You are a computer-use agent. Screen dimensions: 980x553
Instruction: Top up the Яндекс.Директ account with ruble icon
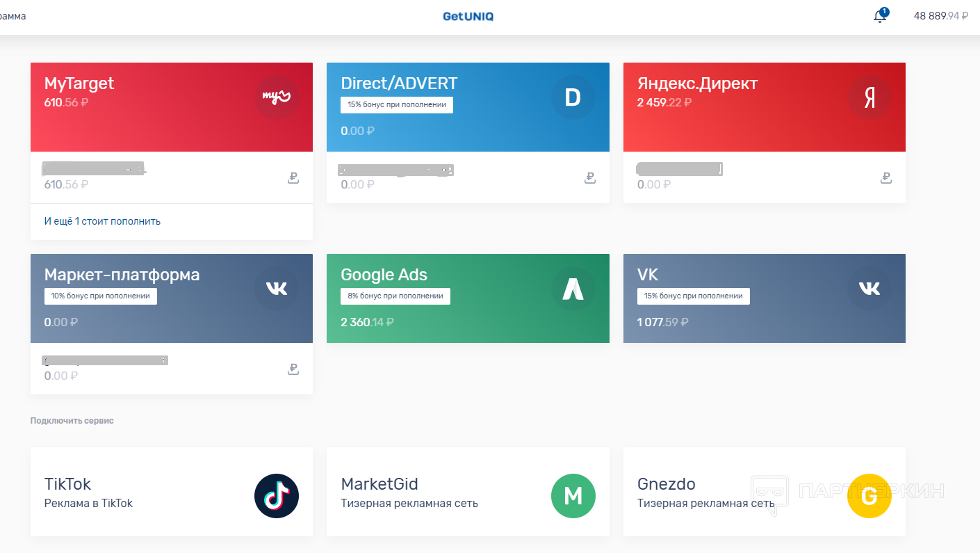886,178
